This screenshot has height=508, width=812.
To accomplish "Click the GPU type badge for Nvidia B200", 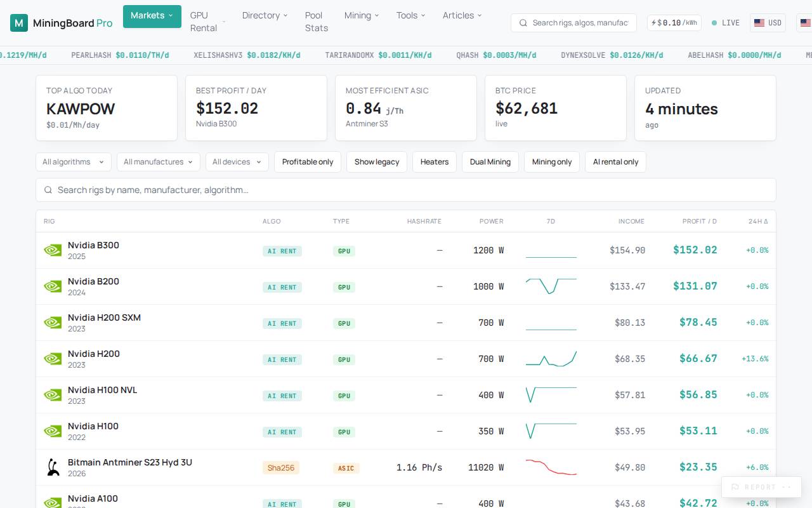I will click(x=344, y=287).
